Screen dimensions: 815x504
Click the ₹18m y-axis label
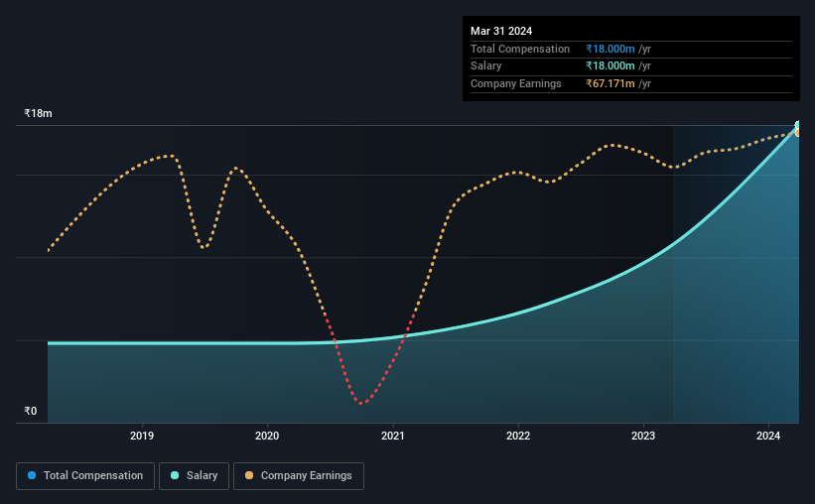[x=38, y=113]
